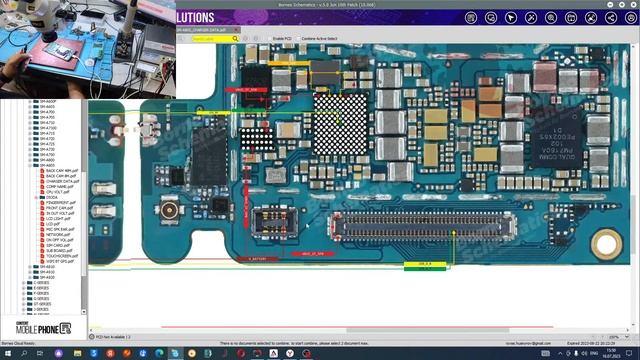Select the DIODA folder in tree
Image resolution: width=640 pixels, height=360 pixels.
(x=51, y=197)
